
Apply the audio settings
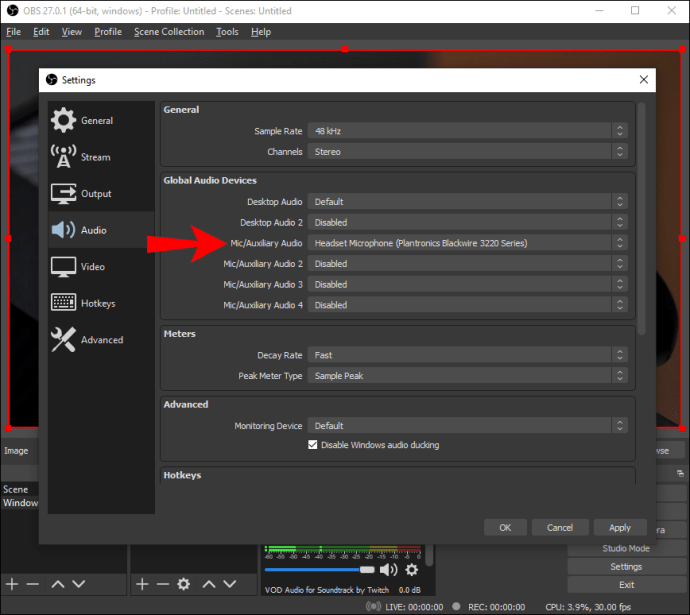point(620,527)
